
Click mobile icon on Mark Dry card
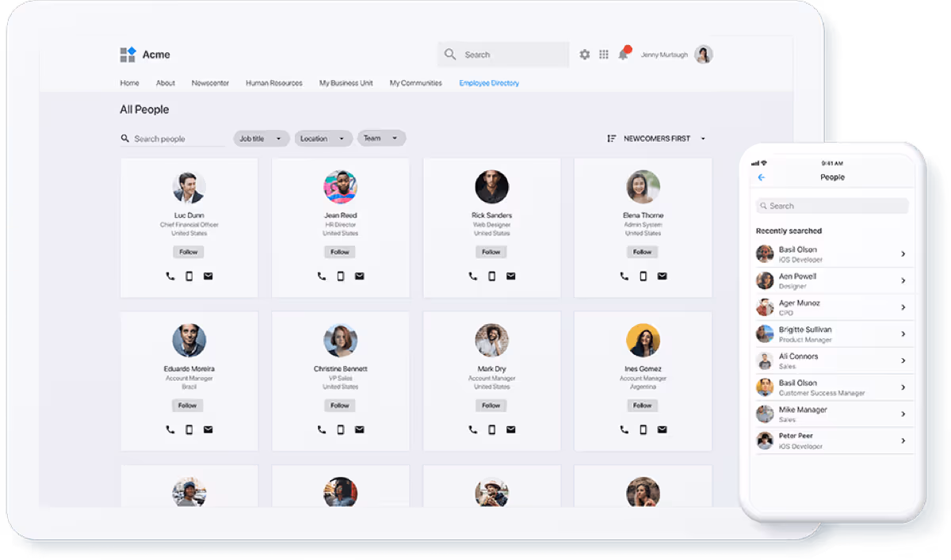[492, 430]
